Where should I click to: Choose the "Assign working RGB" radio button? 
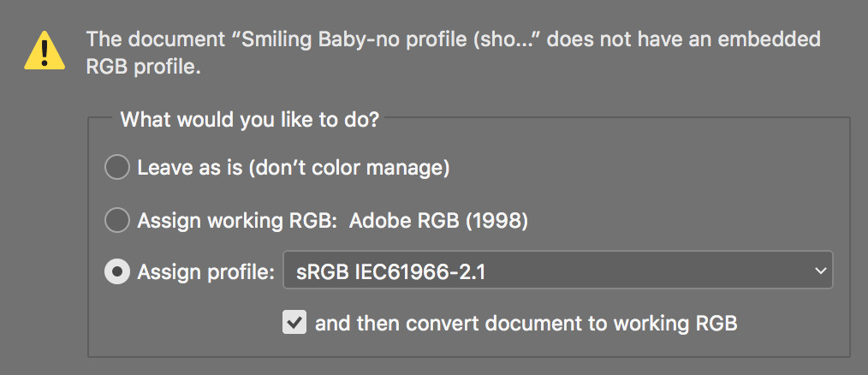click(x=116, y=221)
